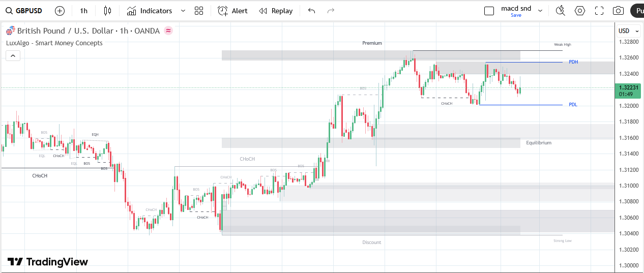Open the Indicators menu
Viewport: 644px width, 273px height.
(x=150, y=11)
